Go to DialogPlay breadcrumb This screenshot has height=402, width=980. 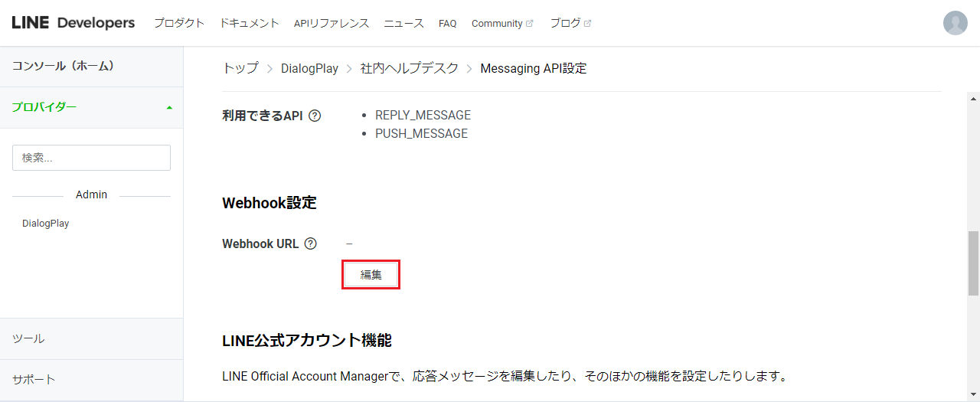point(309,68)
